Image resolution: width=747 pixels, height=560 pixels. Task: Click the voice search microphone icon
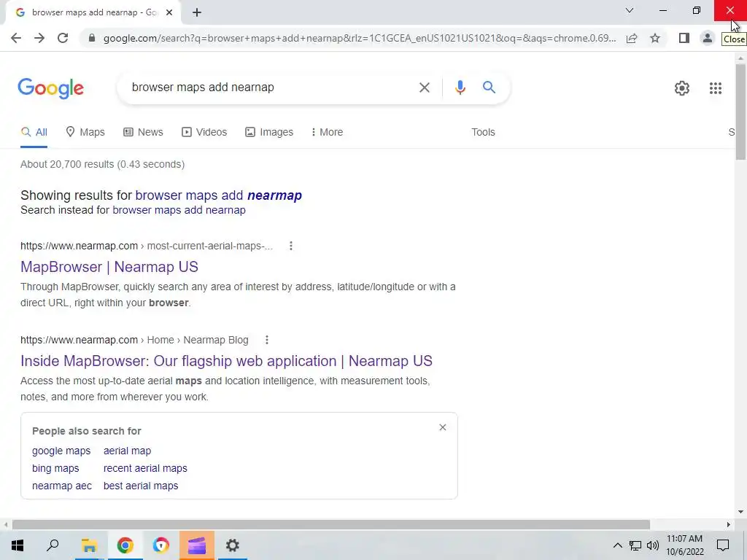click(460, 87)
